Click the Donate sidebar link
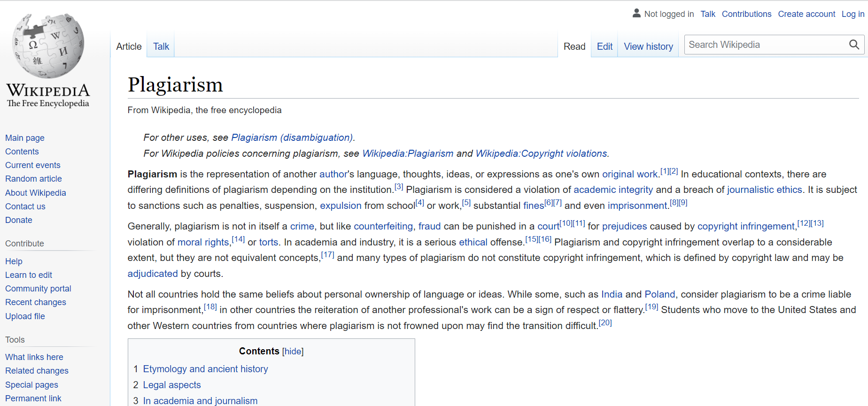Image resolution: width=868 pixels, height=406 pixels. tap(19, 220)
